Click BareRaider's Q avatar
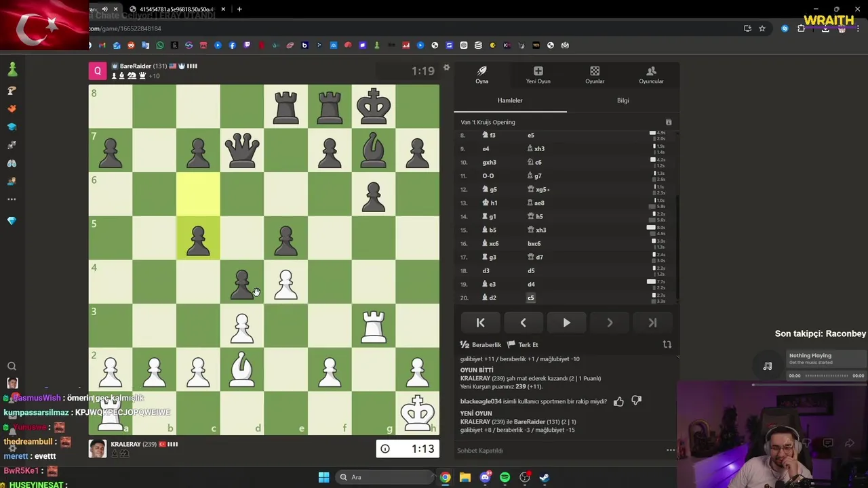 [98, 71]
